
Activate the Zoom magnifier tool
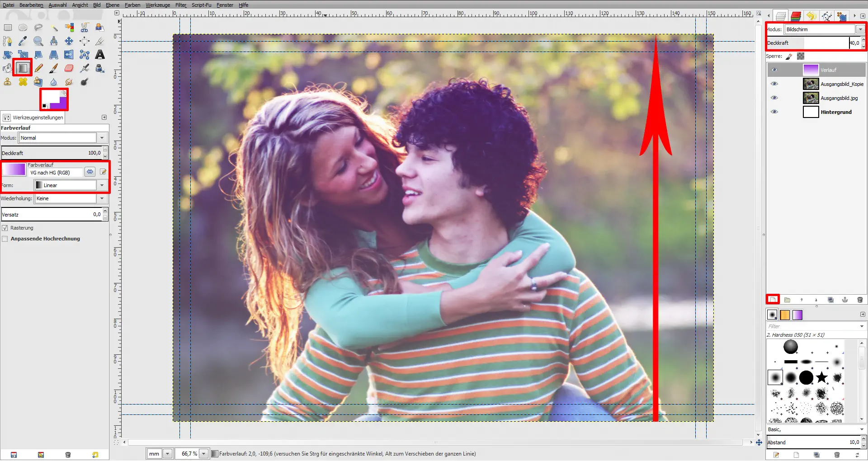38,41
